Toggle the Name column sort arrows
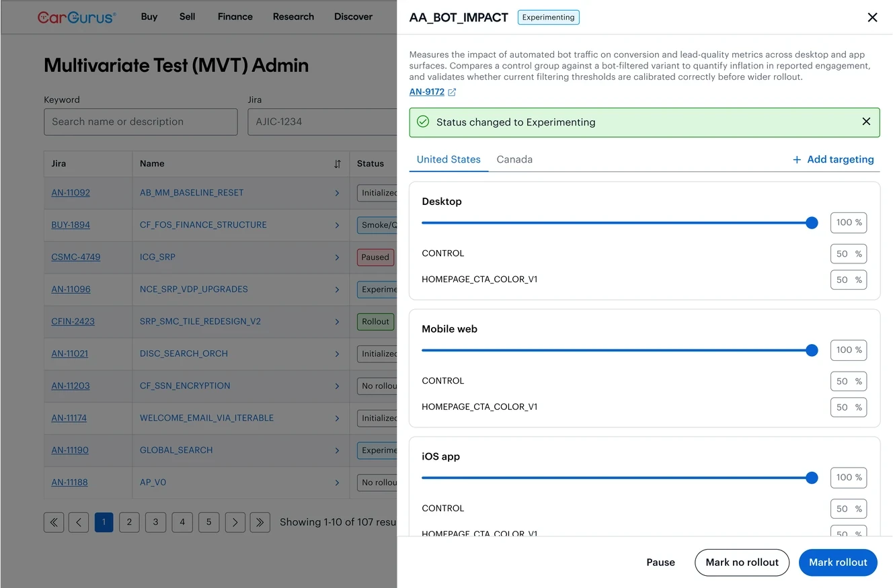The height and width of the screenshot is (588, 893). [x=338, y=164]
